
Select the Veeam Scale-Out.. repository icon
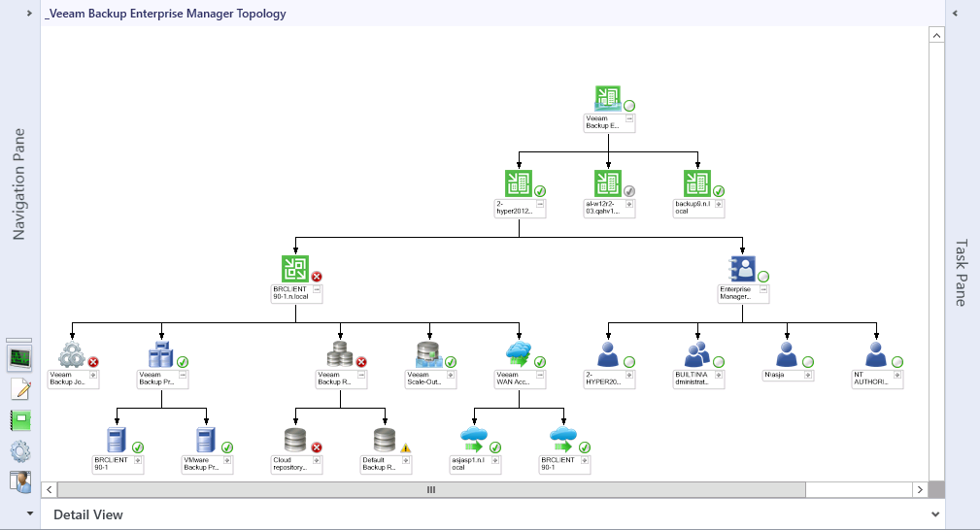429,355
